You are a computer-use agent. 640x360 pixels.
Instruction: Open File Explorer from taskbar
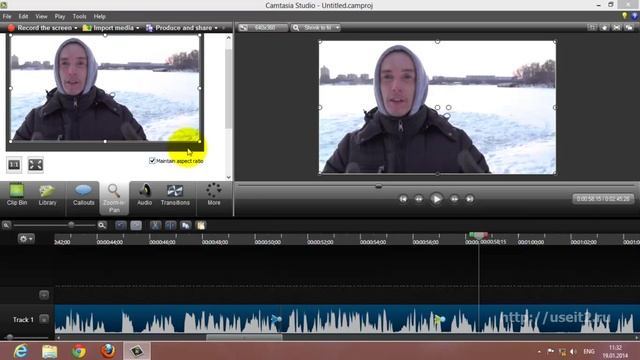(49, 351)
